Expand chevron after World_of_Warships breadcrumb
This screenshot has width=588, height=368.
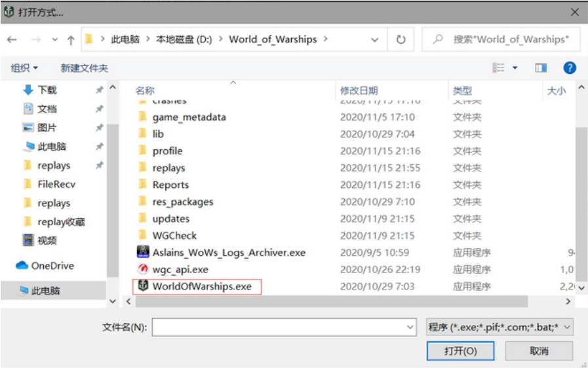(325, 39)
